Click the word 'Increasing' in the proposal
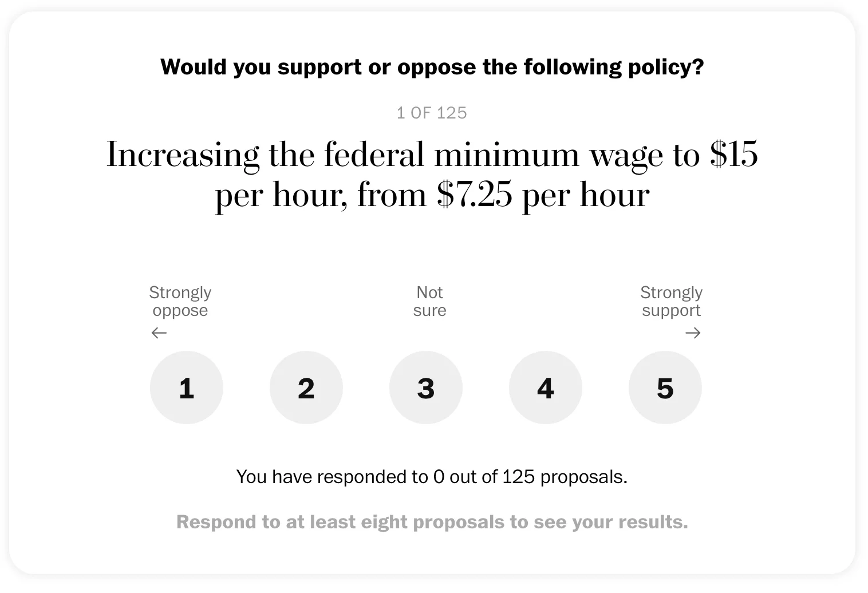 pyautogui.click(x=183, y=155)
